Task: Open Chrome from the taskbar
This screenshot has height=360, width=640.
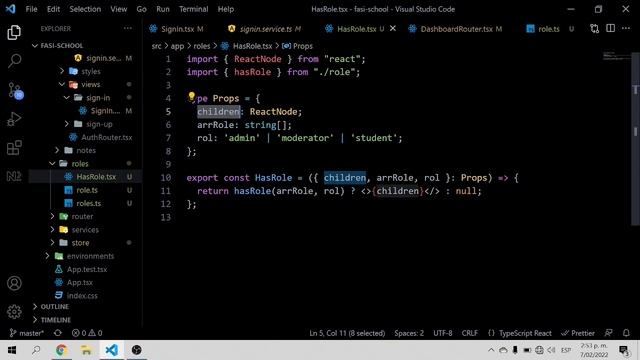Action: [61, 350]
